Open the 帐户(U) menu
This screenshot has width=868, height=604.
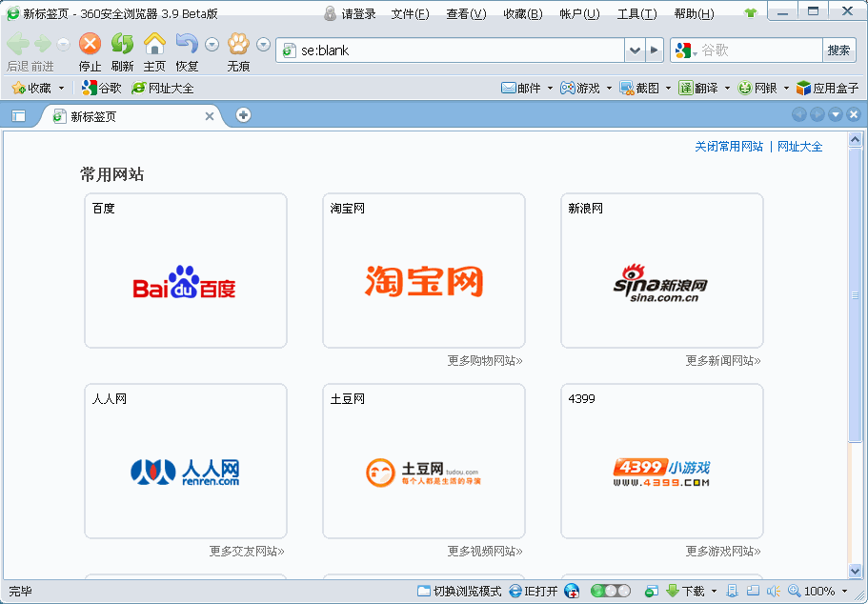point(579,14)
